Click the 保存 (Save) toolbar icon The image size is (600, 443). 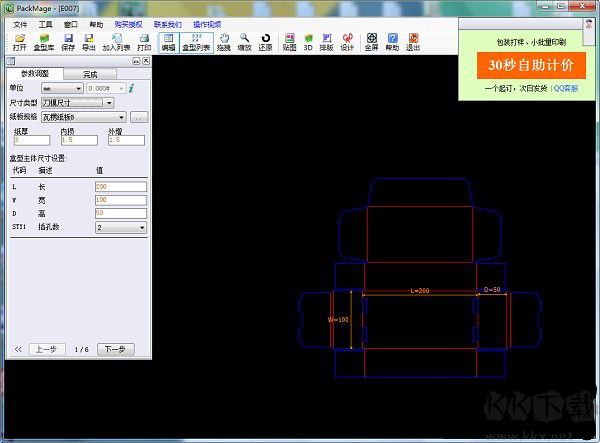point(68,41)
